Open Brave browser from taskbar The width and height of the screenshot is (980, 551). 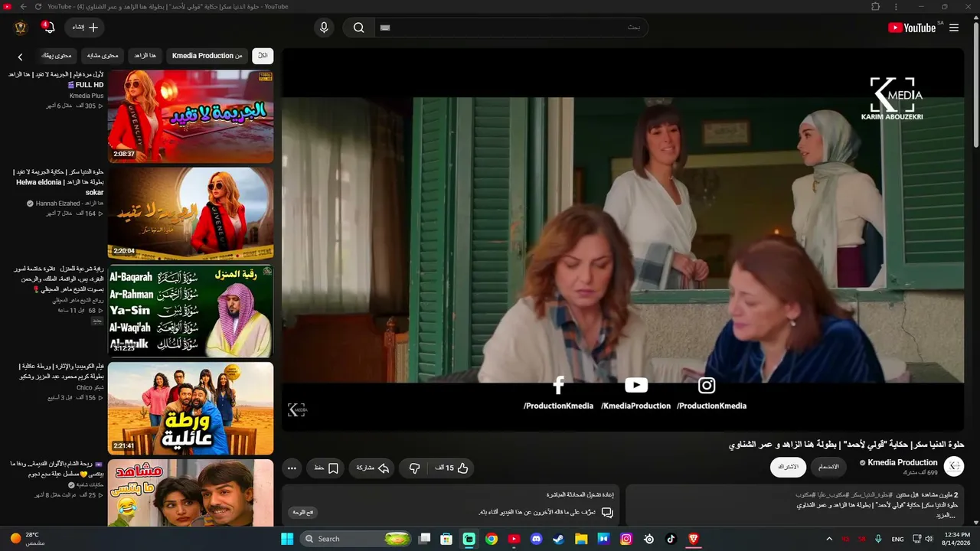pos(694,539)
